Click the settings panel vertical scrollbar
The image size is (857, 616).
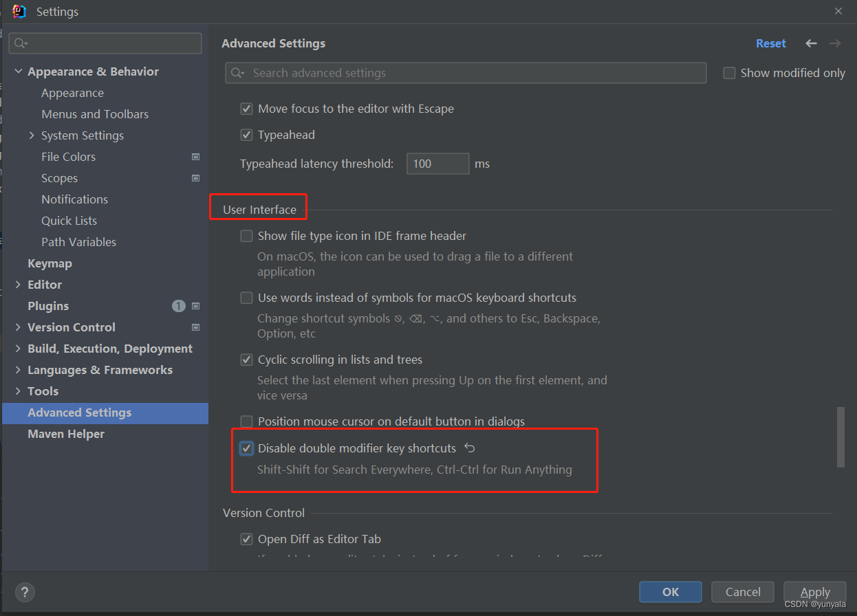click(x=840, y=437)
